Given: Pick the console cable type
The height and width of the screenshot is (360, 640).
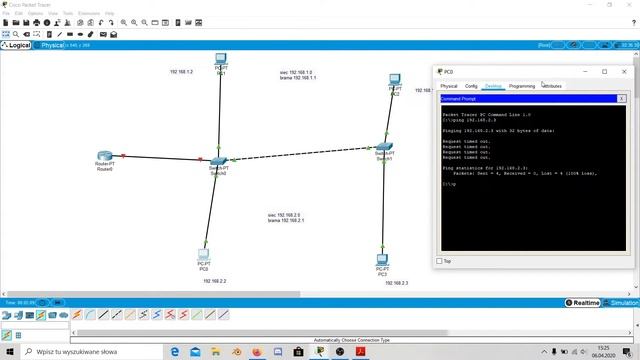Looking at the screenshot, I should pos(90,315).
